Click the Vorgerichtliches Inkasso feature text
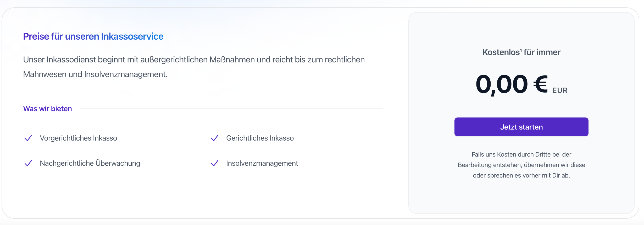 (x=78, y=138)
